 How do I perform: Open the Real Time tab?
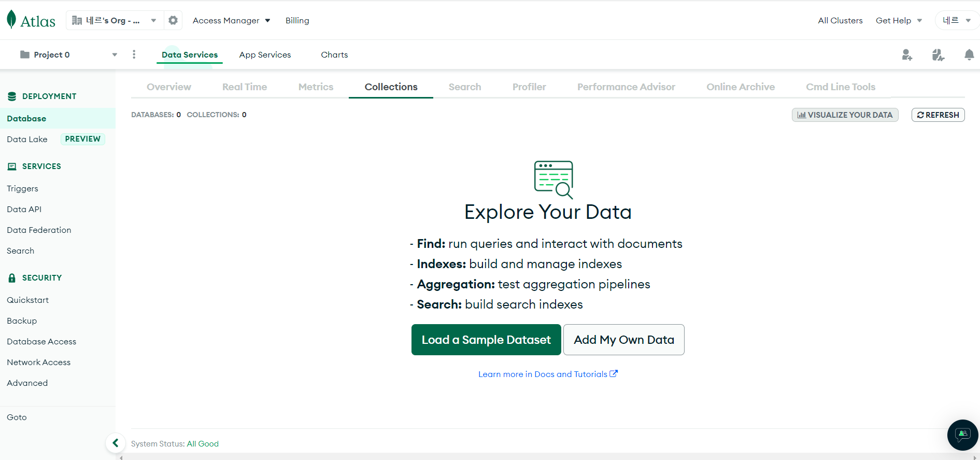tap(245, 87)
